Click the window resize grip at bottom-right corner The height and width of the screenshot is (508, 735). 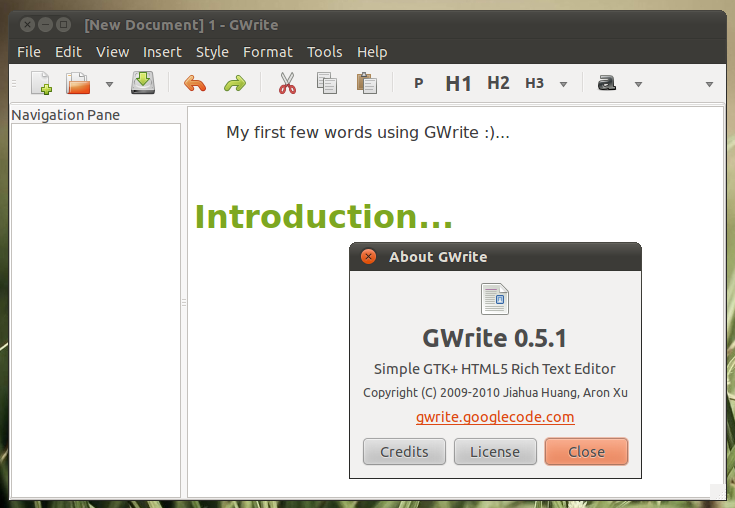[x=718, y=491]
